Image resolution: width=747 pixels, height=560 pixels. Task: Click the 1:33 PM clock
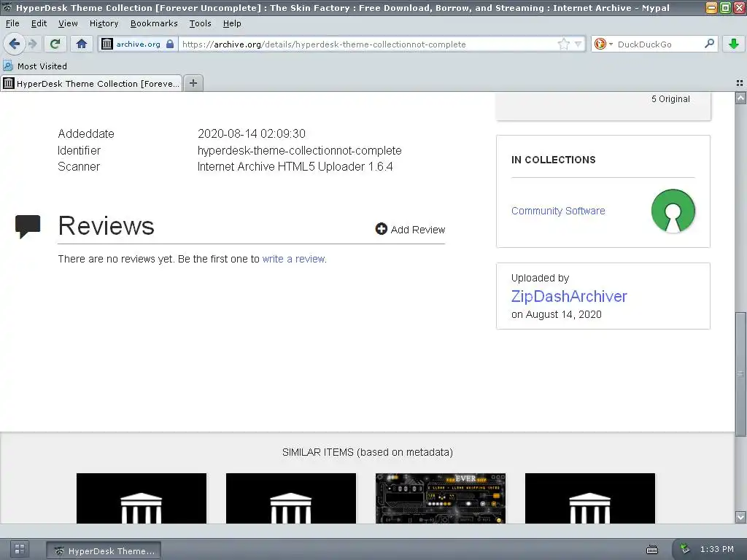(x=717, y=549)
